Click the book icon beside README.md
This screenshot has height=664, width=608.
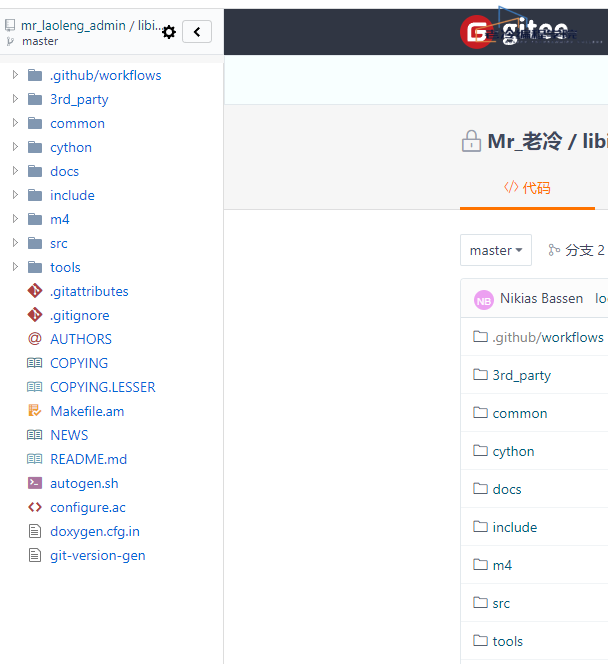35,459
